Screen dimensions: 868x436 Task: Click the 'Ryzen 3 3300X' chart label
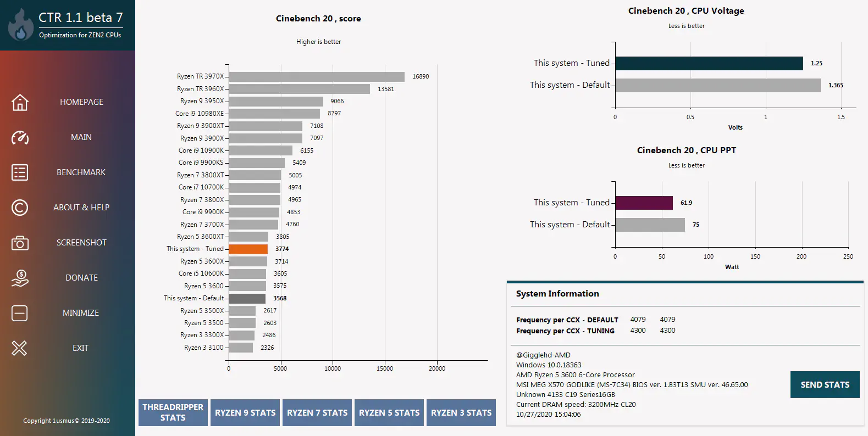coord(202,335)
